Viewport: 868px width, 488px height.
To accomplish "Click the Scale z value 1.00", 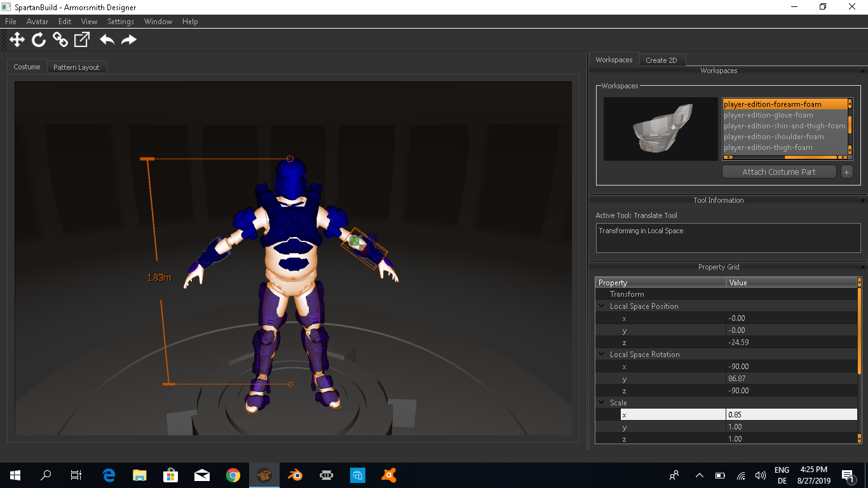I will click(x=791, y=439).
